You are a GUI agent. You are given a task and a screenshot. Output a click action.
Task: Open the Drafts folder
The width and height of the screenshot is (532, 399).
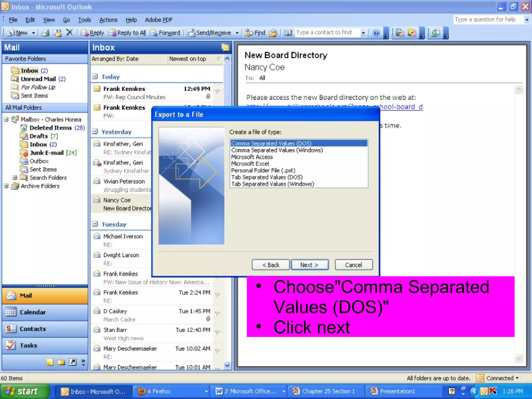pos(39,136)
